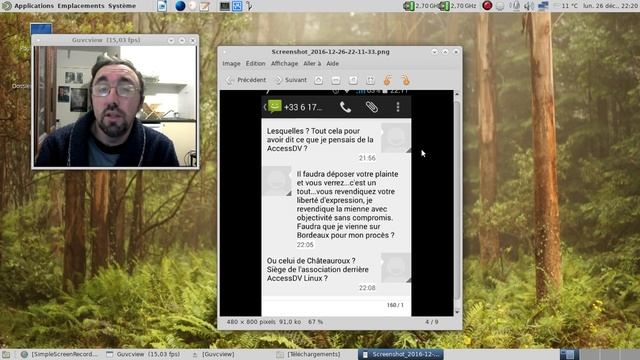Go to the previous image with Précédent
640x360 pixels.
click(246, 80)
